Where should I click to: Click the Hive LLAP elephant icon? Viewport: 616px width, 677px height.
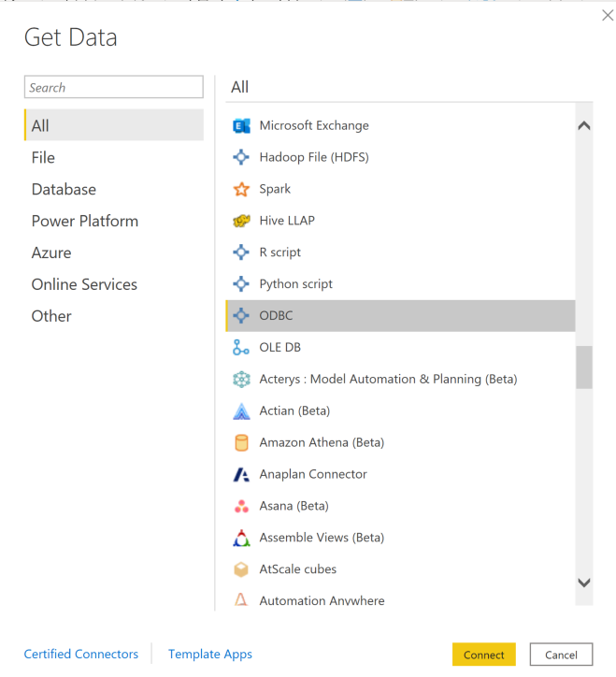(241, 221)
